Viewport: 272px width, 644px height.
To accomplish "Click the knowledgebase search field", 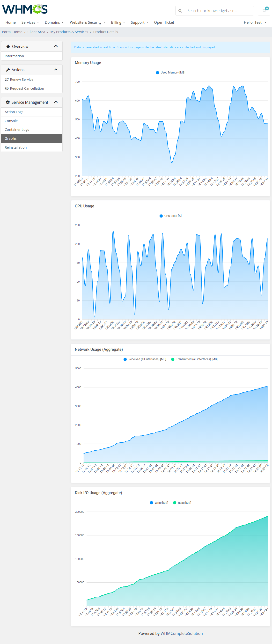I will tap(219, 11).
